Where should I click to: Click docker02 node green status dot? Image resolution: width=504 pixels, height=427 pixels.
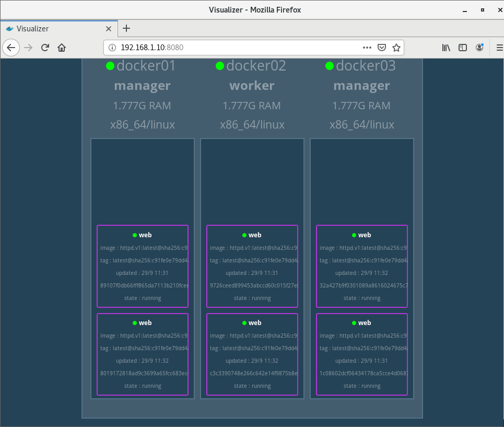[x=220, y=66]
